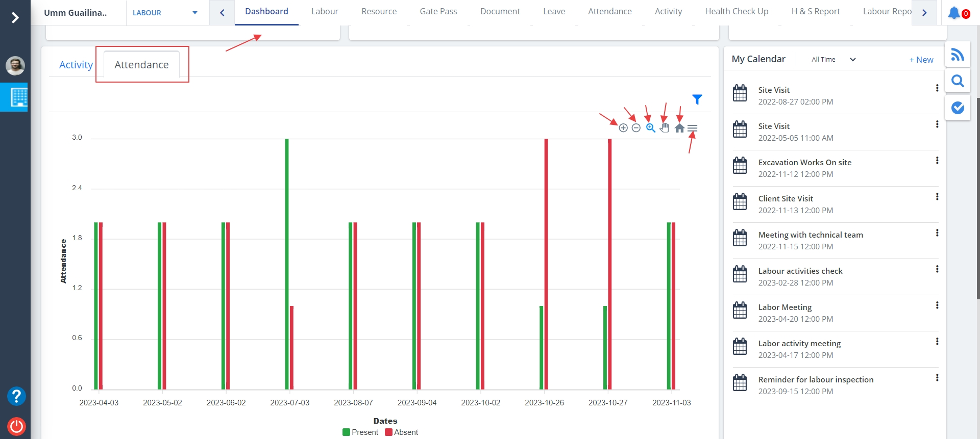Click the chart zoom in icon
The image size is (980, 439).
click(x=623, y=128)
